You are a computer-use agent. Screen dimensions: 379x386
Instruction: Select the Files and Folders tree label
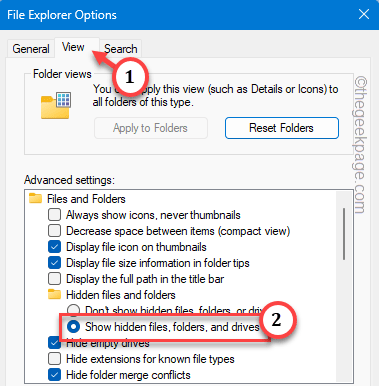(86, 199)
